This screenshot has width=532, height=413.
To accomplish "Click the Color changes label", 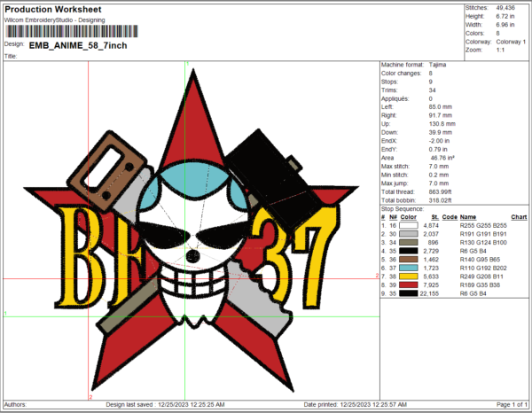I will [x=401, y=73].
